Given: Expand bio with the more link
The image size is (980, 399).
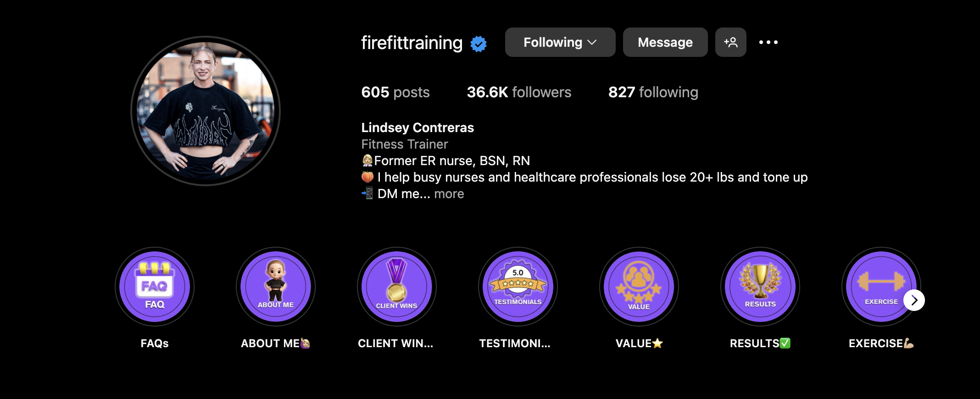Looking at the screenshot, I should pos(449,194).
